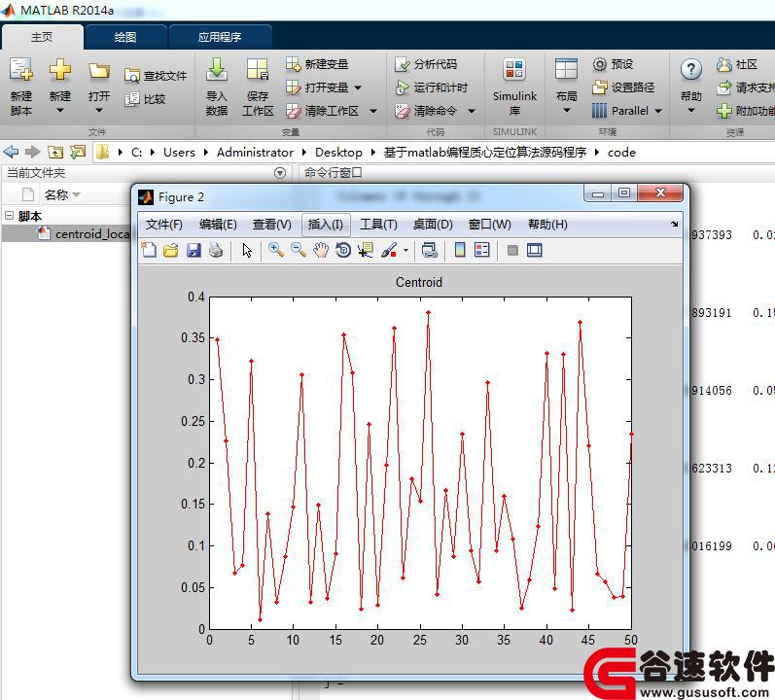775x700 pixels.
Task: Insert a colorbar via toolbar icon
Action: [460, 250]
